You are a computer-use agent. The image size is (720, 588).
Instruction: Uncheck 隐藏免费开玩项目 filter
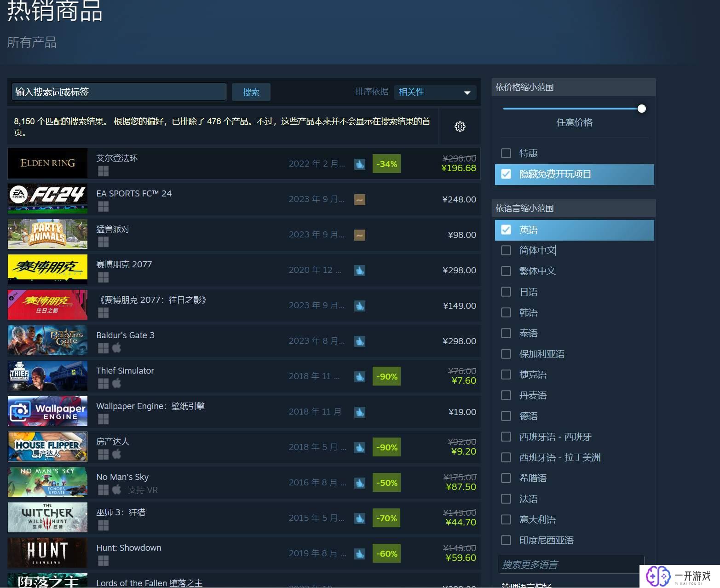point(506,174)
